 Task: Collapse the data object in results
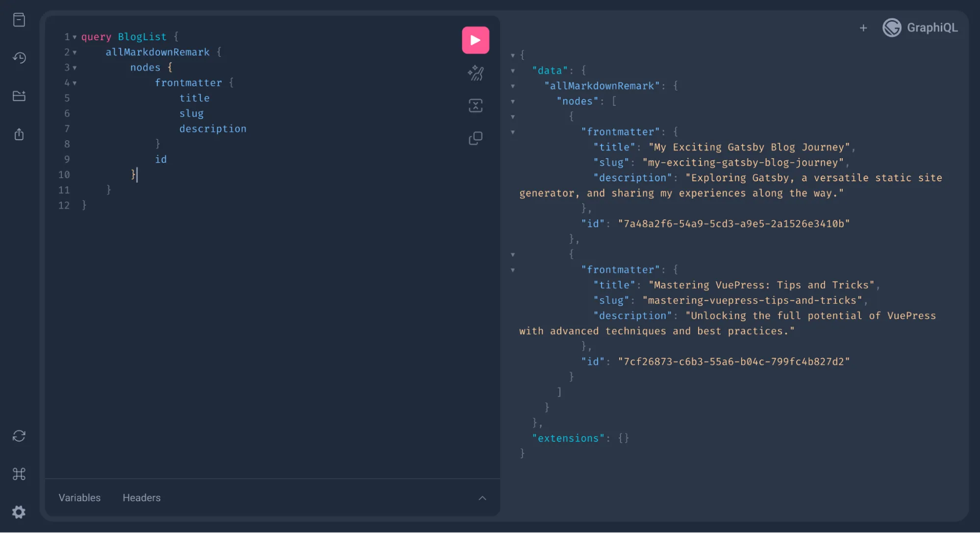point(513,70)
